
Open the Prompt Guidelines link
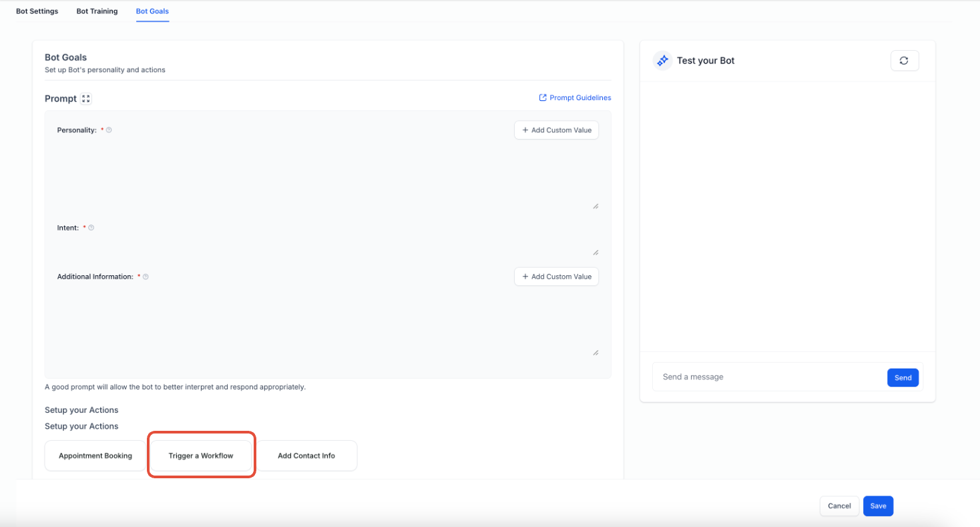[575, 98]
